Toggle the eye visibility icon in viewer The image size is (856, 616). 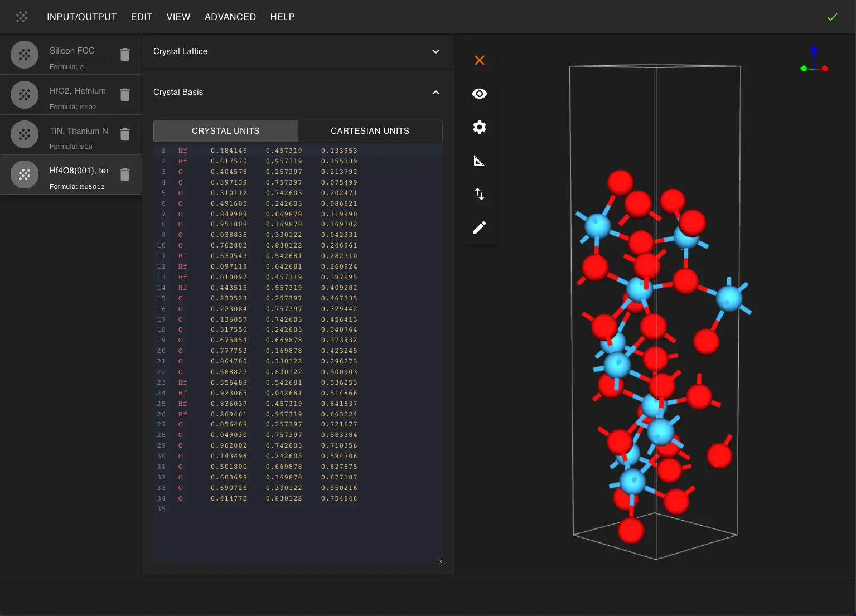coord(480,94)
